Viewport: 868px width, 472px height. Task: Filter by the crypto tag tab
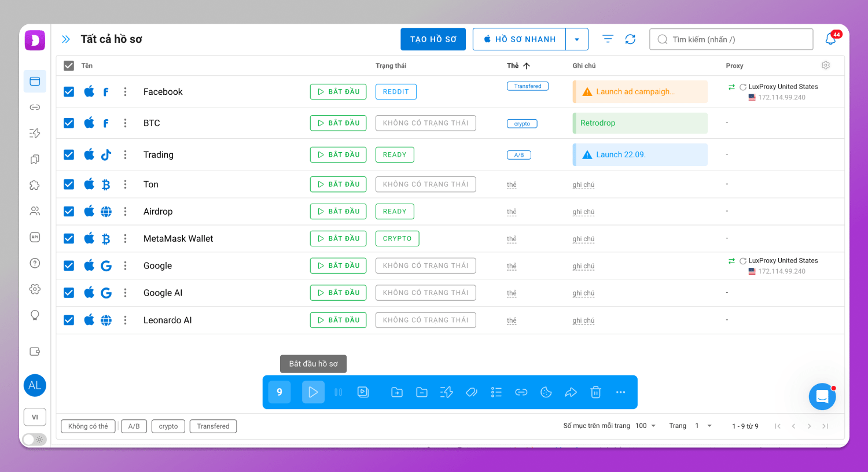tap(168, 426)
